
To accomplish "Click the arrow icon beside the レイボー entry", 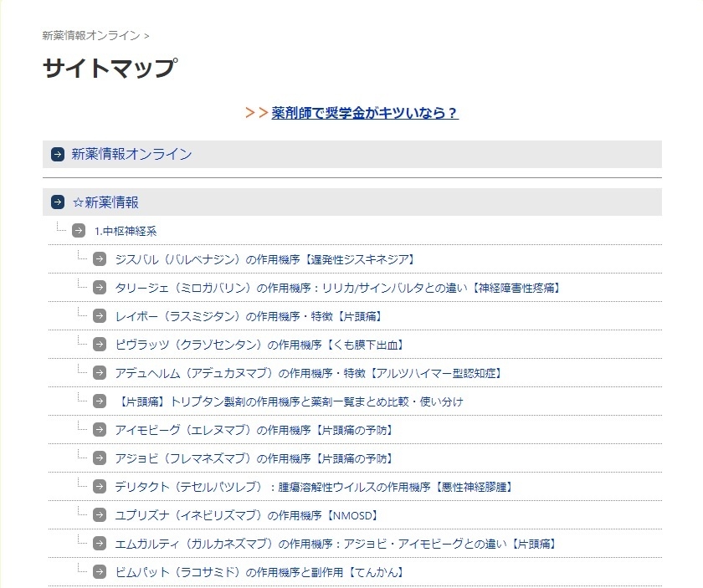I will click(100, 316).
